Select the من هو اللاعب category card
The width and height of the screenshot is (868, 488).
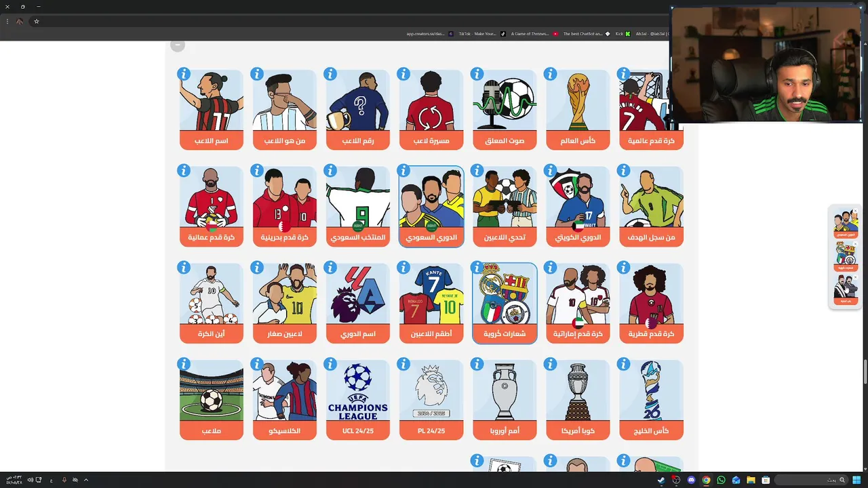click(285, 110)
